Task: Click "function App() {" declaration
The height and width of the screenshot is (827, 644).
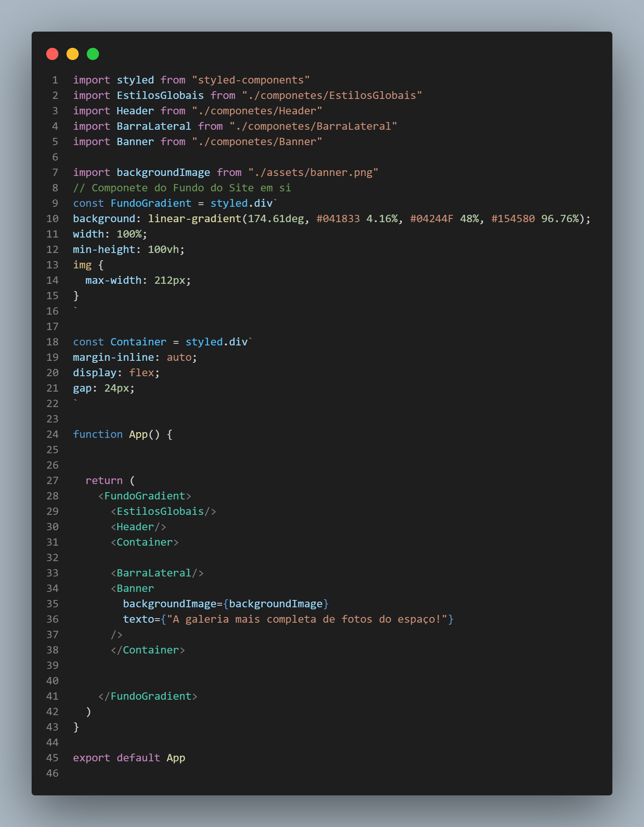Action: [x=123, y=435]
